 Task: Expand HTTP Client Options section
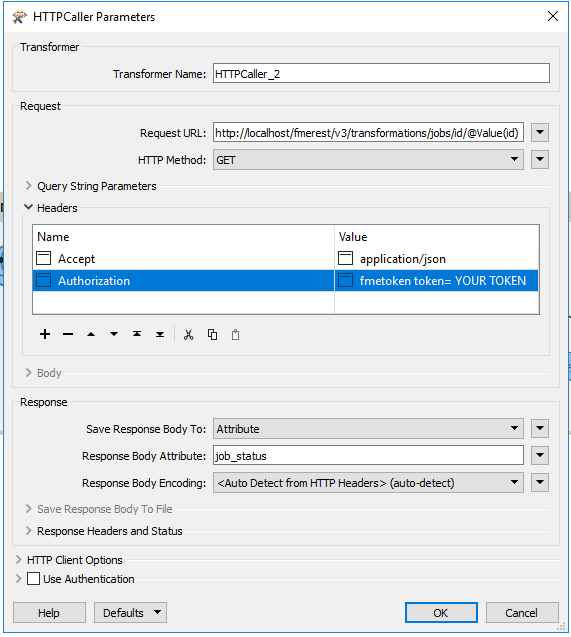coord(18,559)
